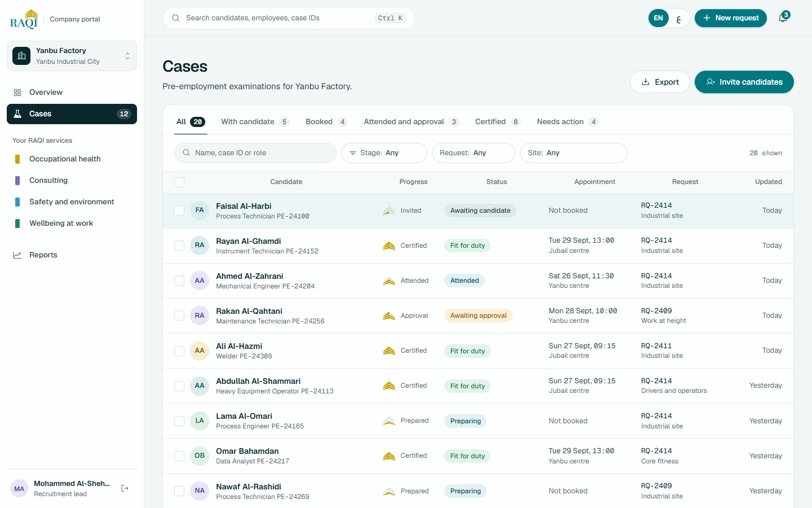Click the Yanbu Factory building icon

click(21, 56)
